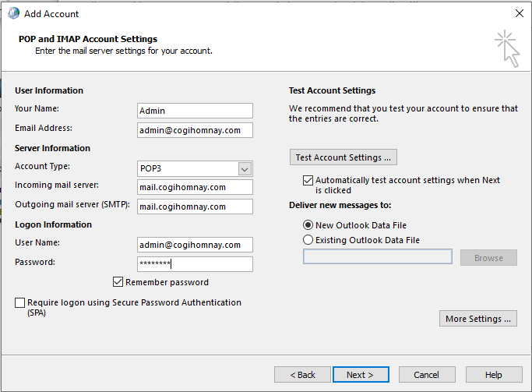The image size is (532, 392).
Task: Click the Test Account Settings button
Action: [344, 157]
